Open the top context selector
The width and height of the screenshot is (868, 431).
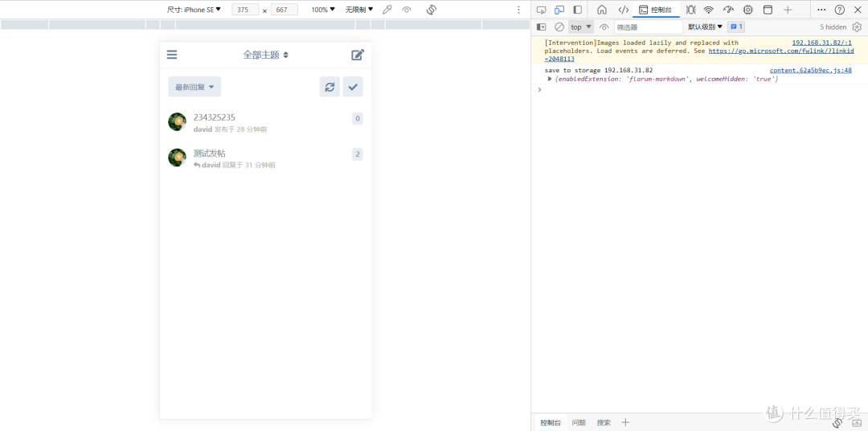click(x=581, y=27)
